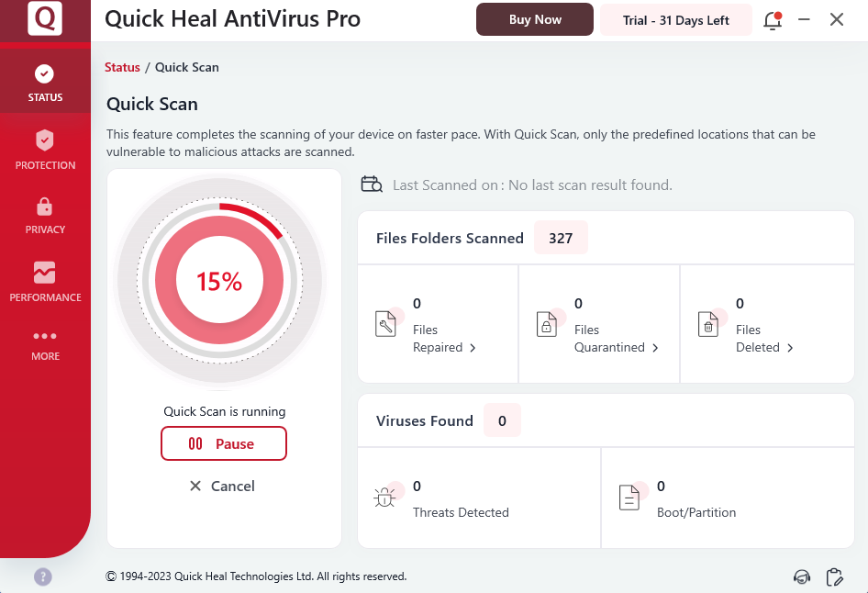Switch to the Protection section
Image resolution: width=868 pixels, height=593 pixels.
tap(45, 150)
